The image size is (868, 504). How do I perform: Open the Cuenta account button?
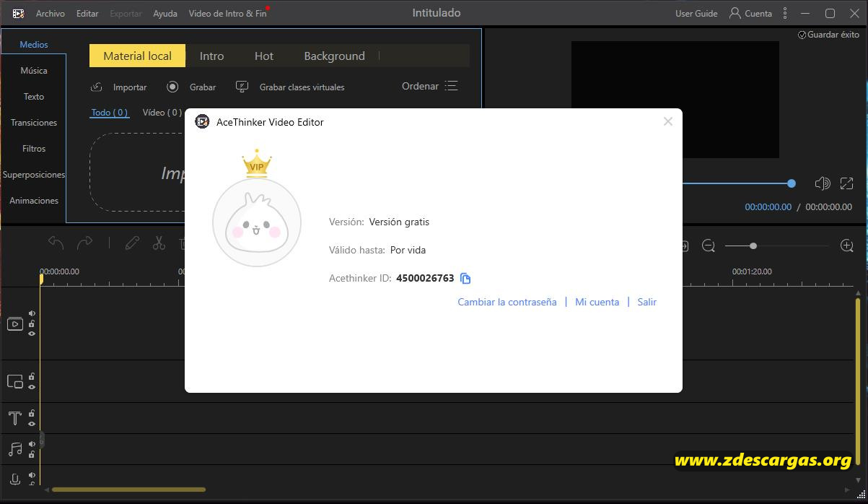(x=750, y=14)
